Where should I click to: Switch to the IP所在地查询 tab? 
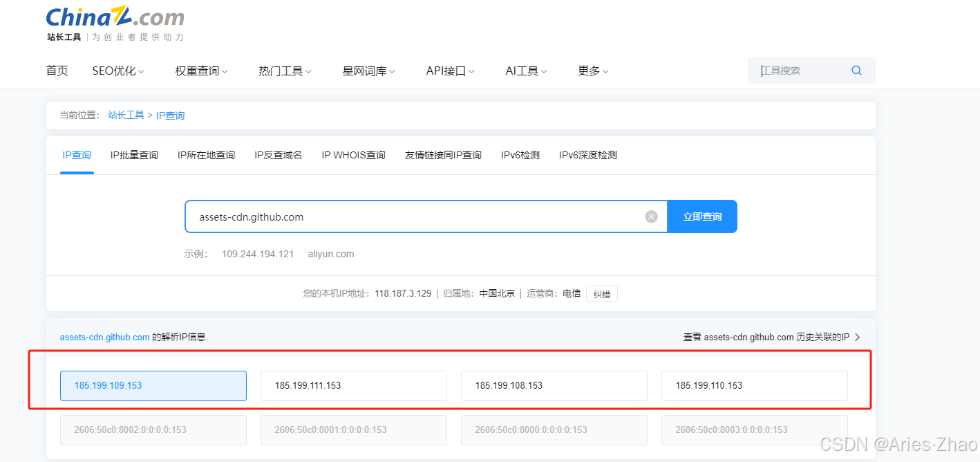click(x=206, y=155)
